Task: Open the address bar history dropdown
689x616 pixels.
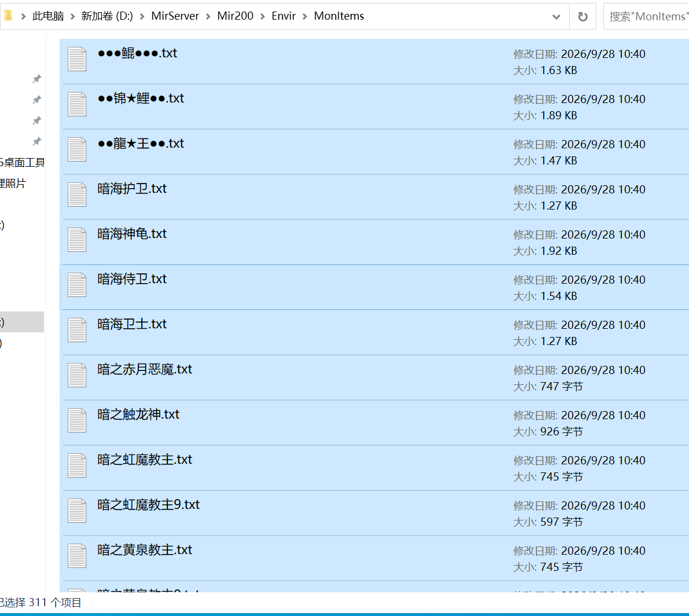Action: point(556,17)
